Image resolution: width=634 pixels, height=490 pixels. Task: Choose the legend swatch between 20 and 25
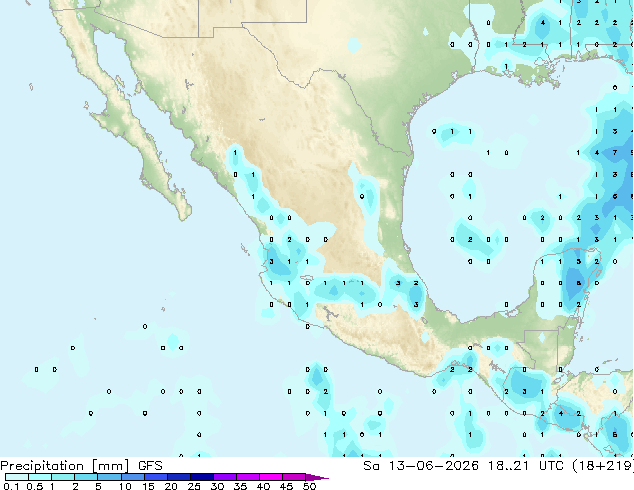pos(179,477)
